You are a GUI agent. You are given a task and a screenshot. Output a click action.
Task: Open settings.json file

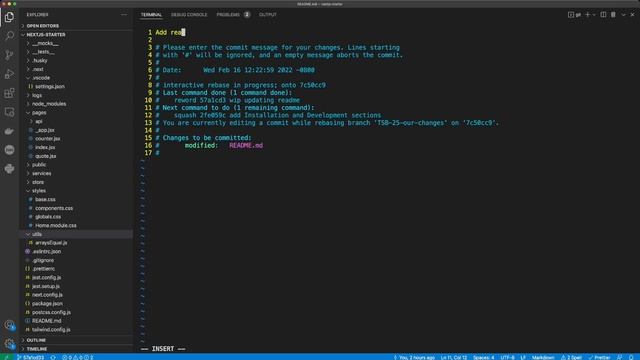click(x=50, y=87)
